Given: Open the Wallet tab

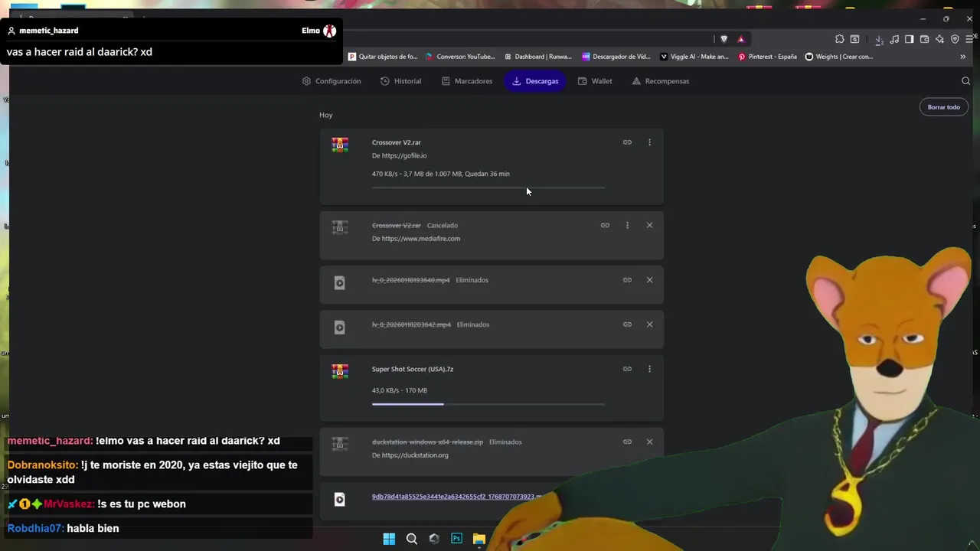Looking at the screenshot, I should click(x=595, y=81).
